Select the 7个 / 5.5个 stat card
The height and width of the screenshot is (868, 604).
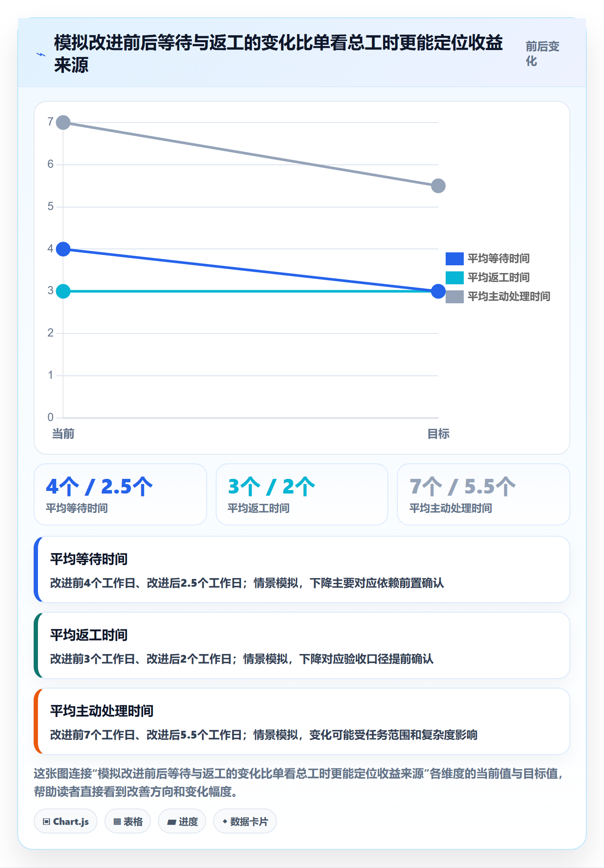point(484,494)
